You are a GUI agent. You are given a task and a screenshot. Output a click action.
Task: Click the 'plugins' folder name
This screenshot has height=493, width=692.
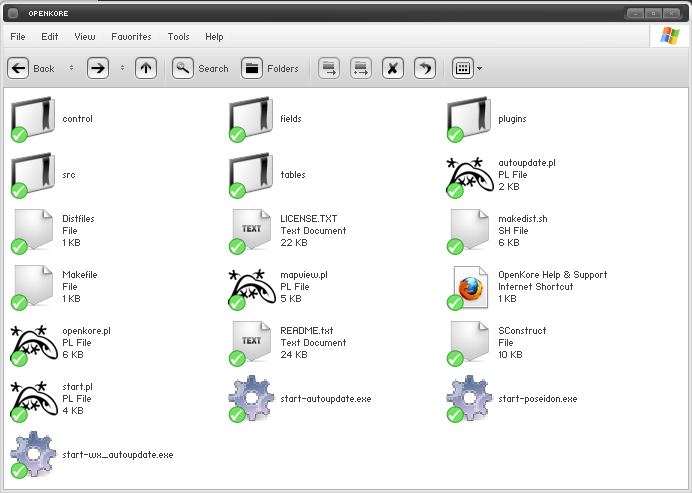[x=512, y=119]
